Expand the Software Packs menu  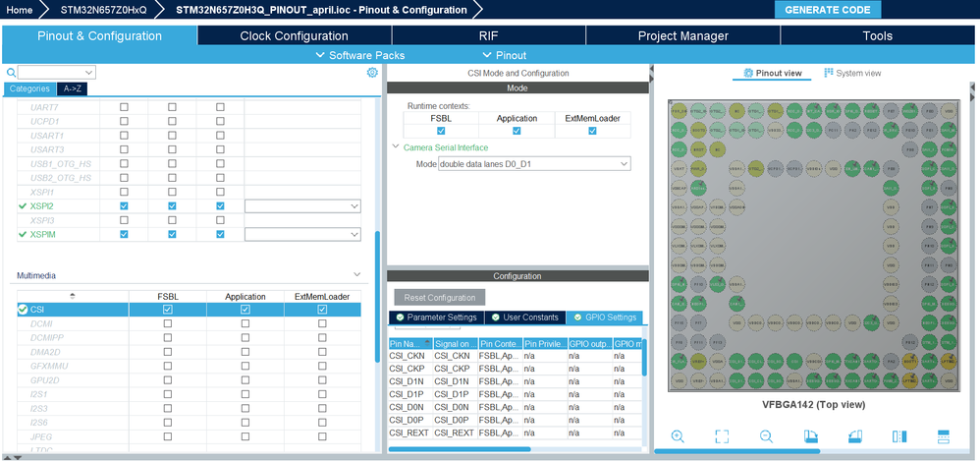pos(360,55)
